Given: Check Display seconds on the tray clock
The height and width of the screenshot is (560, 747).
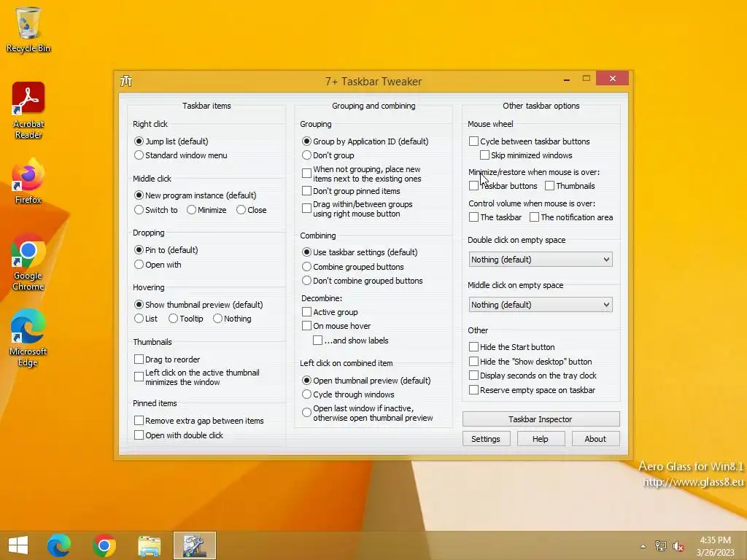Looking at the screenshot, I should click(x=533, y=376).
